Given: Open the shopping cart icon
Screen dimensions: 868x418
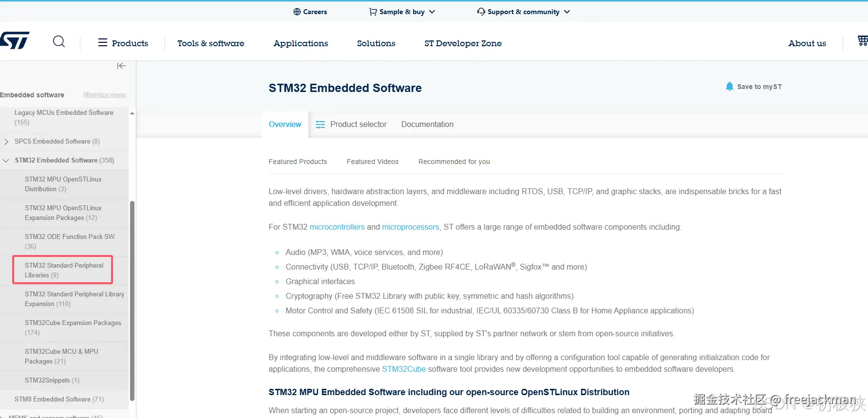Looking at the screenshot, I should point(863,41).
